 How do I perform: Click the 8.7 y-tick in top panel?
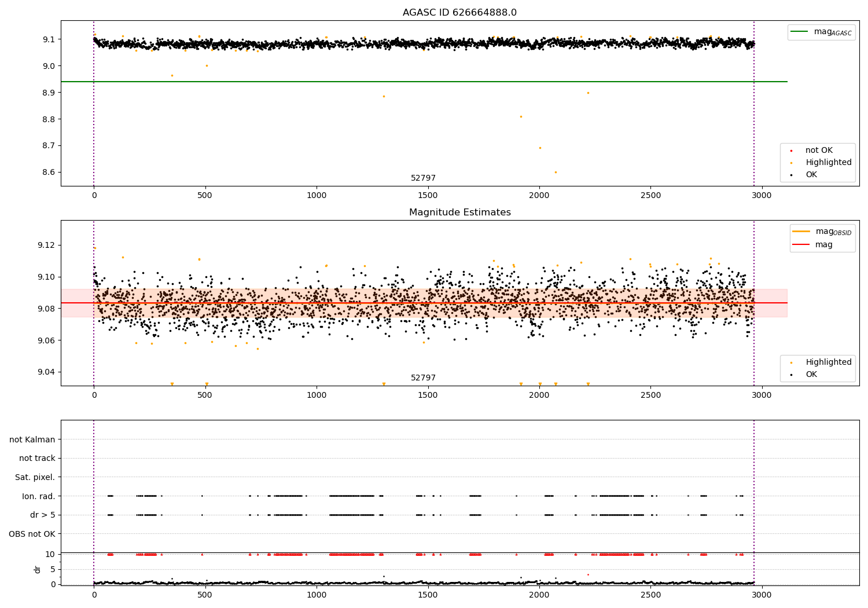pos(49,146)
